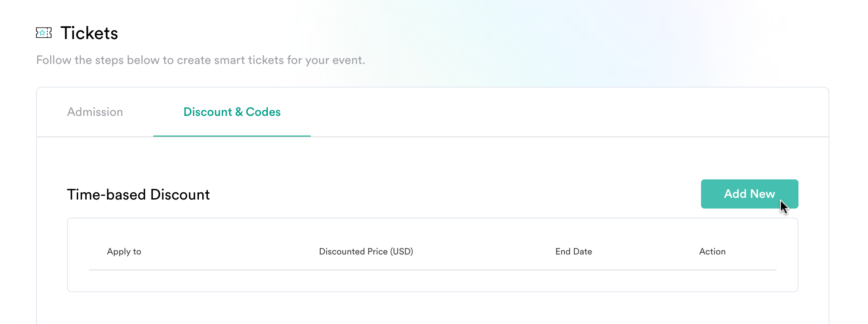Click the green underline beneath Discount & Codes
The width and height of the screenshot is (868, 324).
[x=232, y=136]
